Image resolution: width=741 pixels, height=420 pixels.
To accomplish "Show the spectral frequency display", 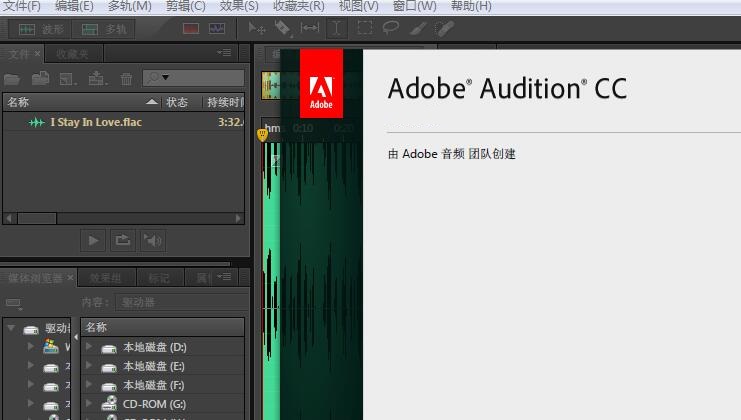I will click(x=191, y=29).
